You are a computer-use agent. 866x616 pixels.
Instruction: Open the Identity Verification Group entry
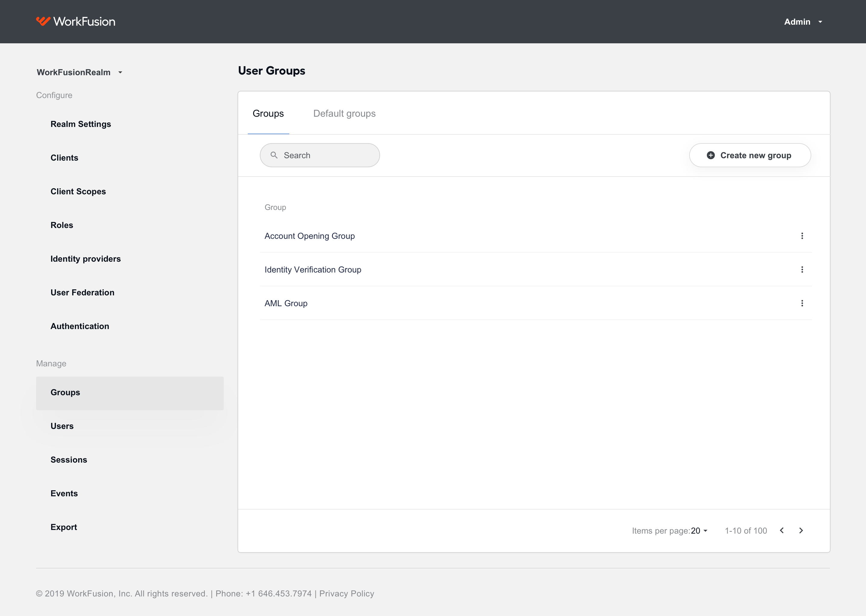313,270
